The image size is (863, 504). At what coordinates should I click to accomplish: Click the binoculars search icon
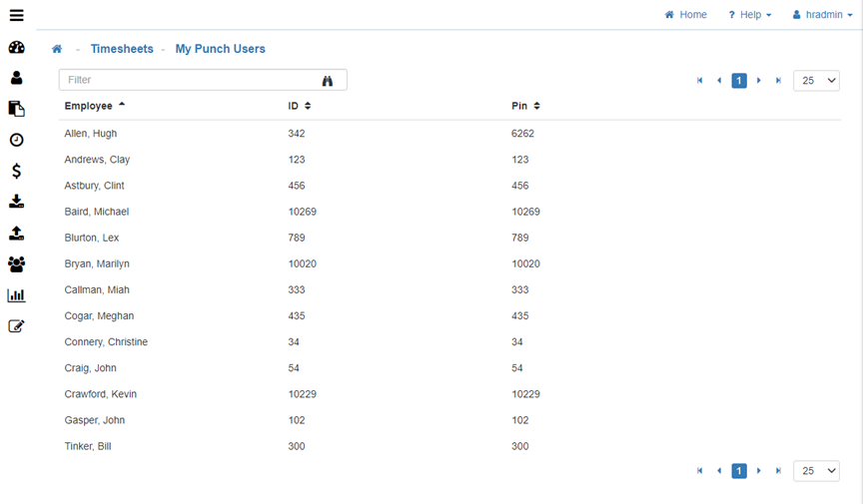tap(327, 81)
